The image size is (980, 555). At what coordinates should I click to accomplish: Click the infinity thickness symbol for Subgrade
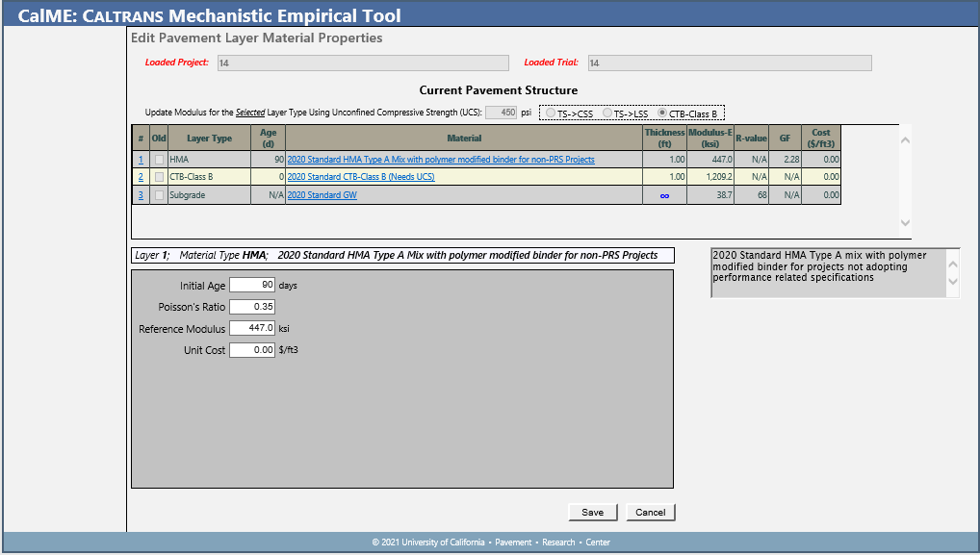pyautogui.click(x=664, y=195)
